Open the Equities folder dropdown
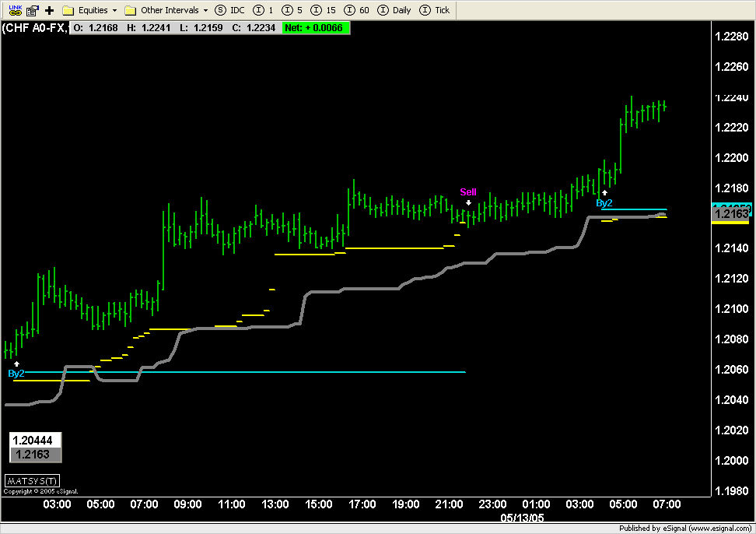This screenshot has width=756, height=534. pyautogui.click(x=89, y=10)
